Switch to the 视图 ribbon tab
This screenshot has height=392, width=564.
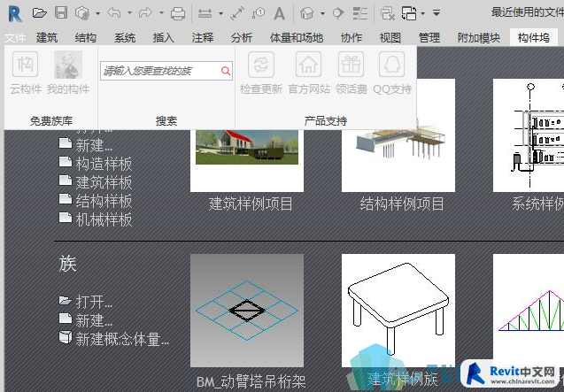pyautogui.click(x=390, y=38)
